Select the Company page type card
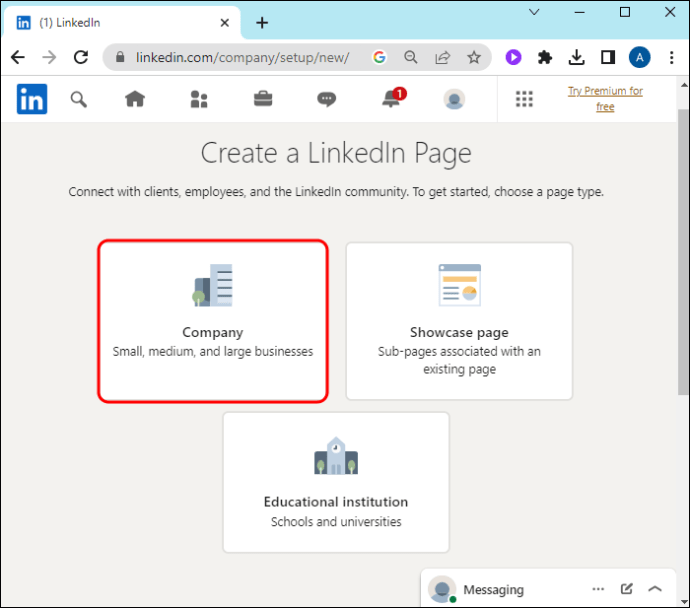The height and width of the screenshot is (608, 690). point(213,321)
